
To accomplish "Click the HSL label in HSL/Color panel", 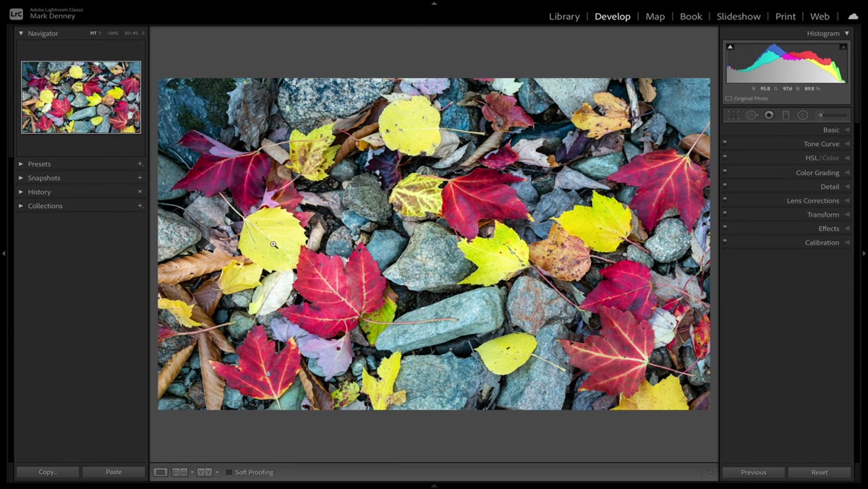I will pos(812,158).
